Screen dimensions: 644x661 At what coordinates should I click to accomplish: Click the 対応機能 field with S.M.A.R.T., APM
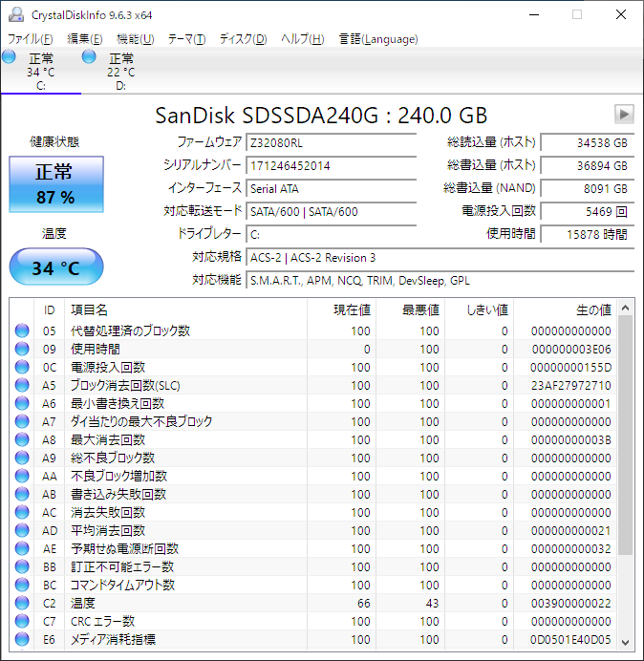[x=440, y=280]
